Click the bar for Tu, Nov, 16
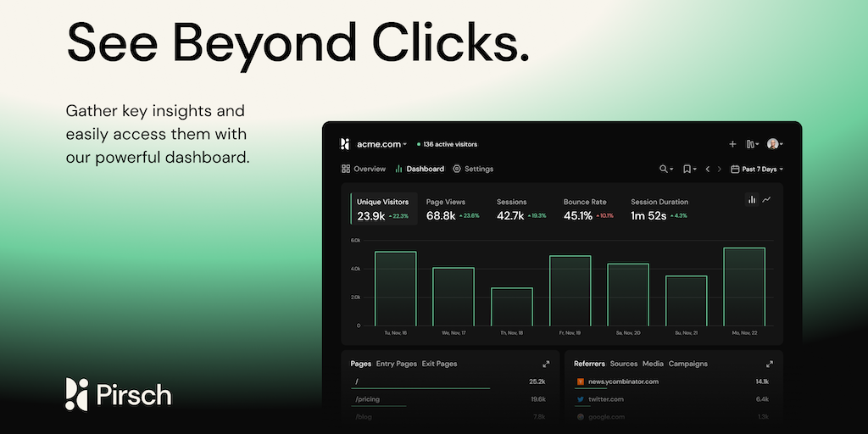Viewport: 868px width, 434px height. 395,288
